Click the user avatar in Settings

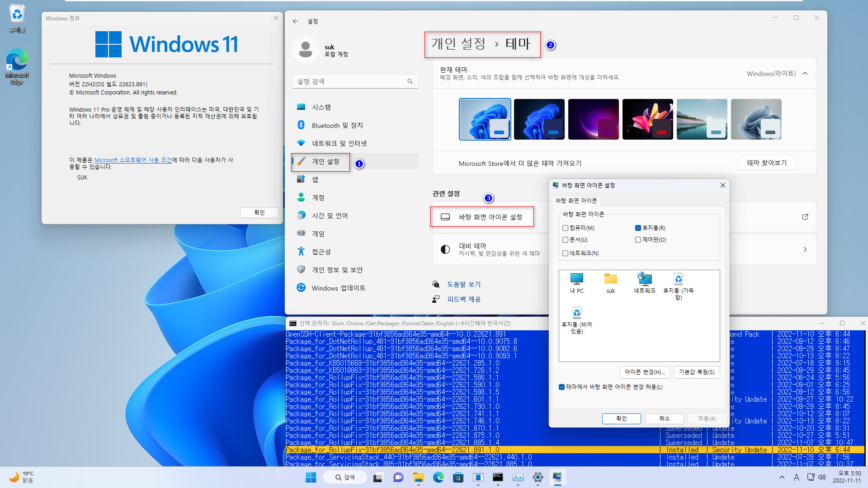306,50
